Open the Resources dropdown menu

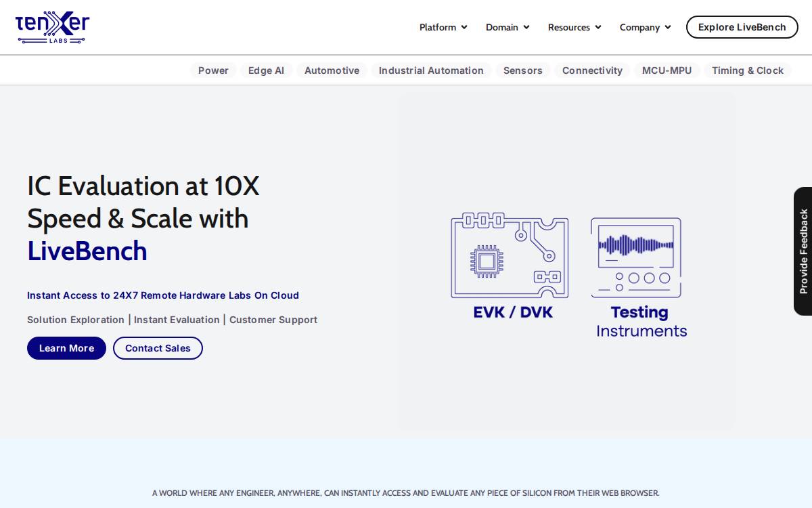574,27
